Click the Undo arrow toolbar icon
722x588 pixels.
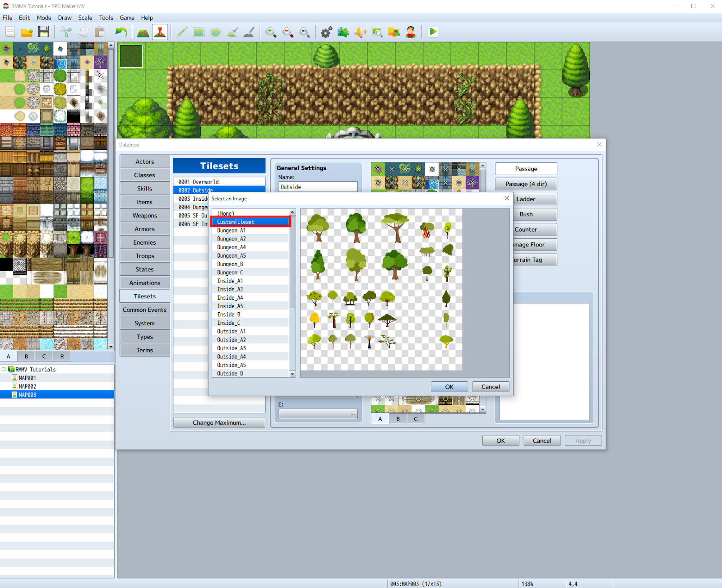pyautogui.click(x=121, y=32)
